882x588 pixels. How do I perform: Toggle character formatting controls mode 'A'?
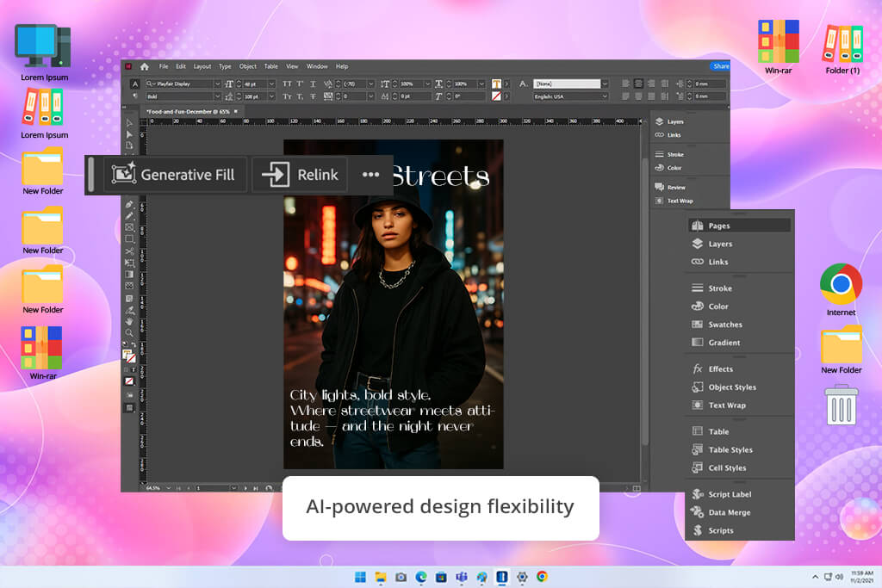134,84
